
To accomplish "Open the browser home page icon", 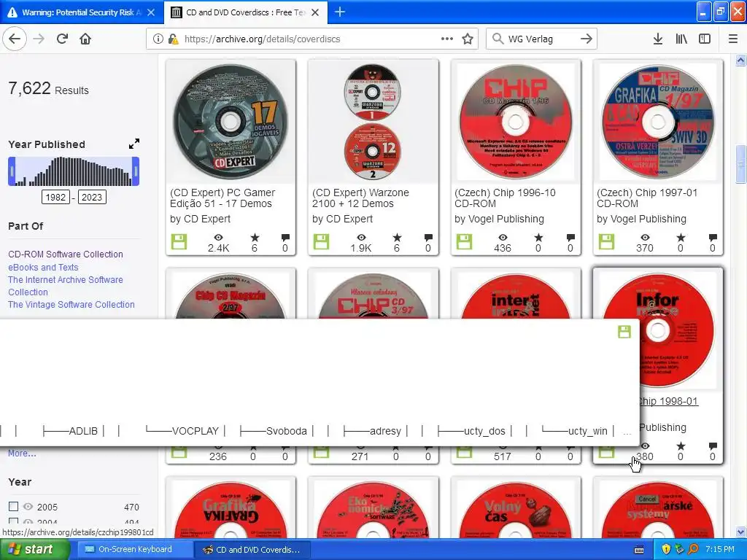I will coord(85,39).
